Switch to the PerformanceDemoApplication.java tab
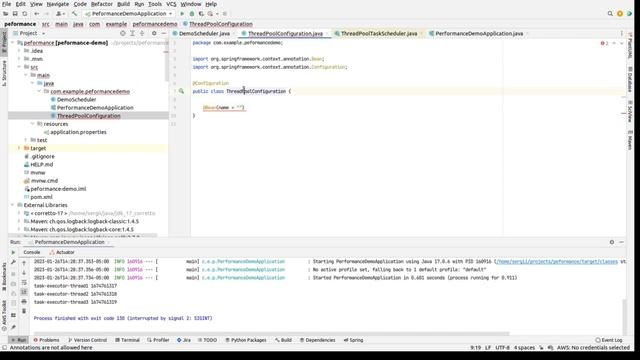This screenshot has width=640, height=360. pyautogui.click(x=479, y=33)
